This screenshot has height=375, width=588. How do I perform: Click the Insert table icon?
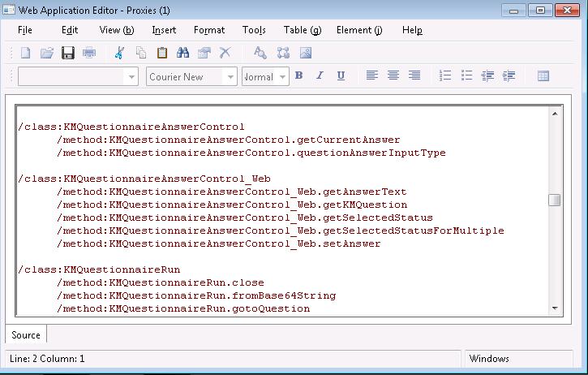[543, 75]
